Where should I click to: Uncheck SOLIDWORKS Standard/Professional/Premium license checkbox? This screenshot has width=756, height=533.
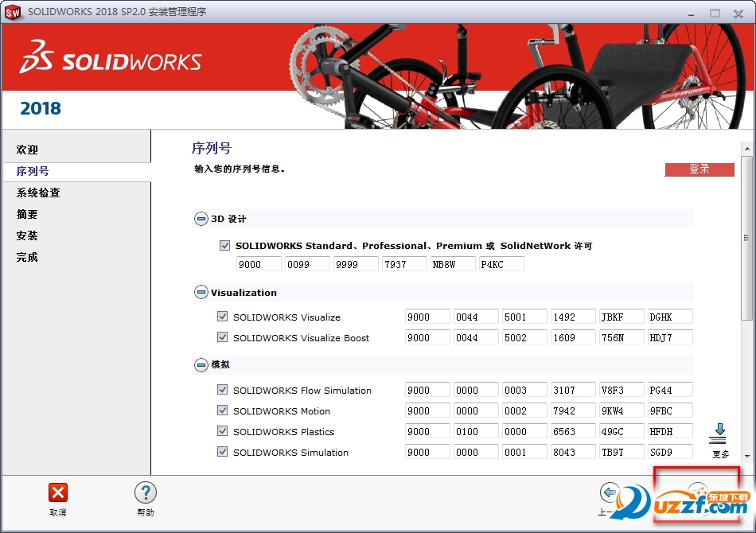[x=224, y=246]
